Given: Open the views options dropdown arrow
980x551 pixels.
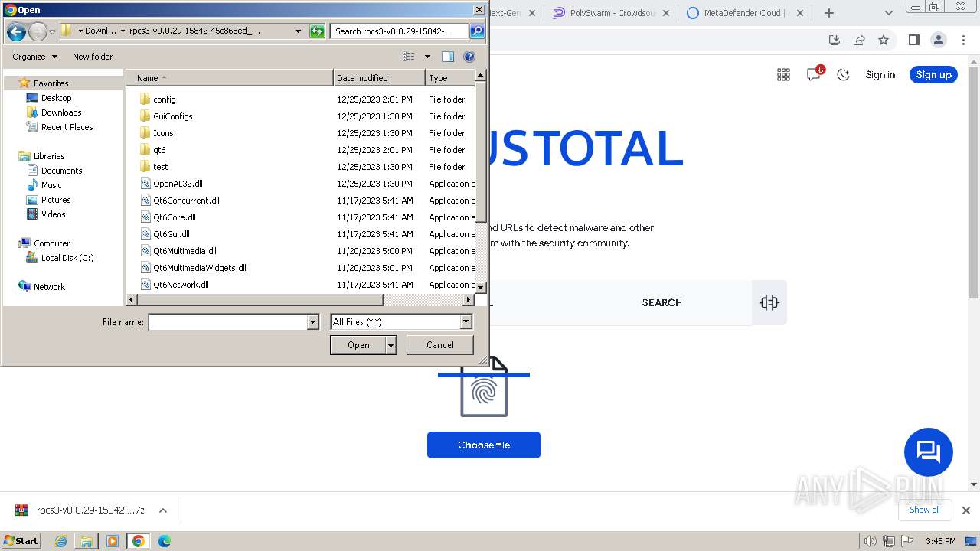Looking at the screenshot, I should coord(427,57).
